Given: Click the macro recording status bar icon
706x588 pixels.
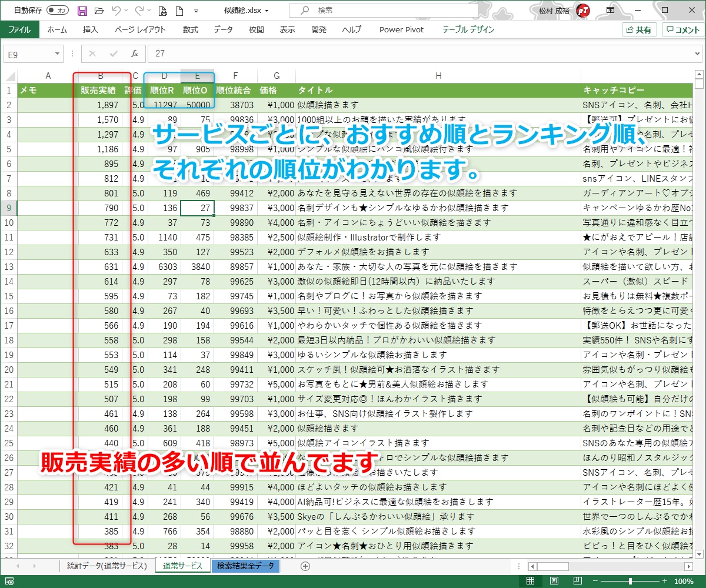Looking at the screenshot, I should (x=9, y=581).
